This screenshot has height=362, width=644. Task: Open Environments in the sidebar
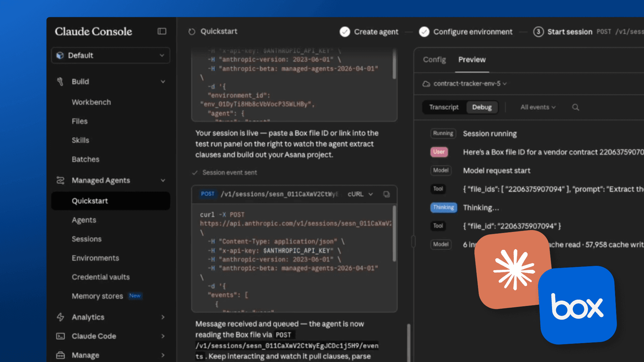(x=95, y=258)
